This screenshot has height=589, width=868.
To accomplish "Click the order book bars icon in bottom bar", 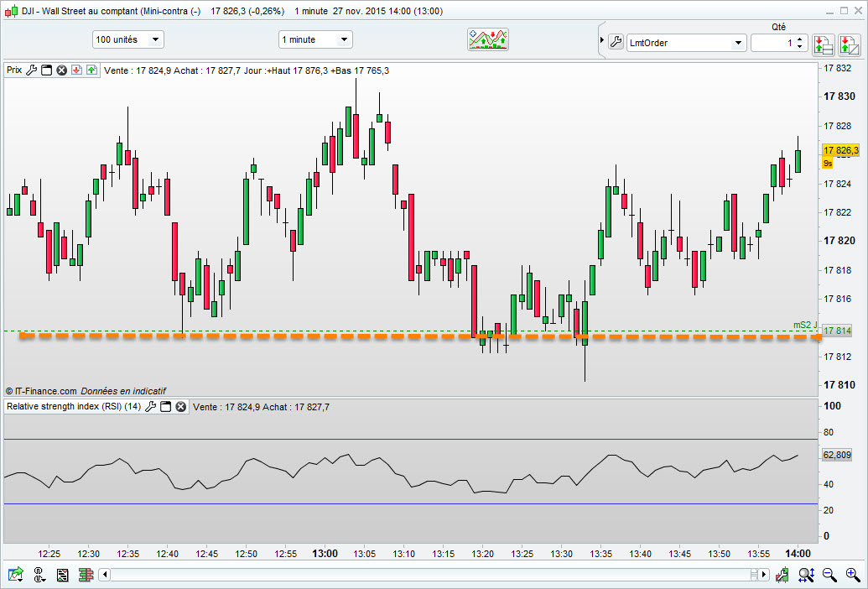I will click(86, 575).
